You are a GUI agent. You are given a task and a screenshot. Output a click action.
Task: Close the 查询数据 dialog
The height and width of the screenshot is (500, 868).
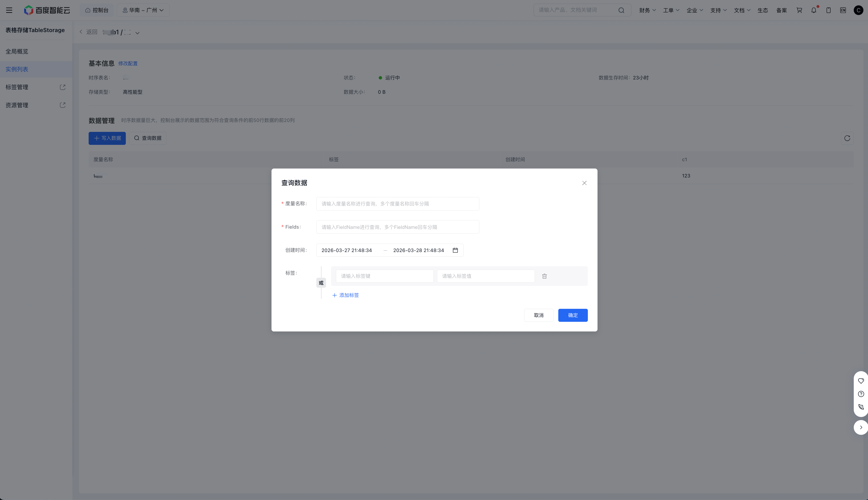(x=584, y=183)
